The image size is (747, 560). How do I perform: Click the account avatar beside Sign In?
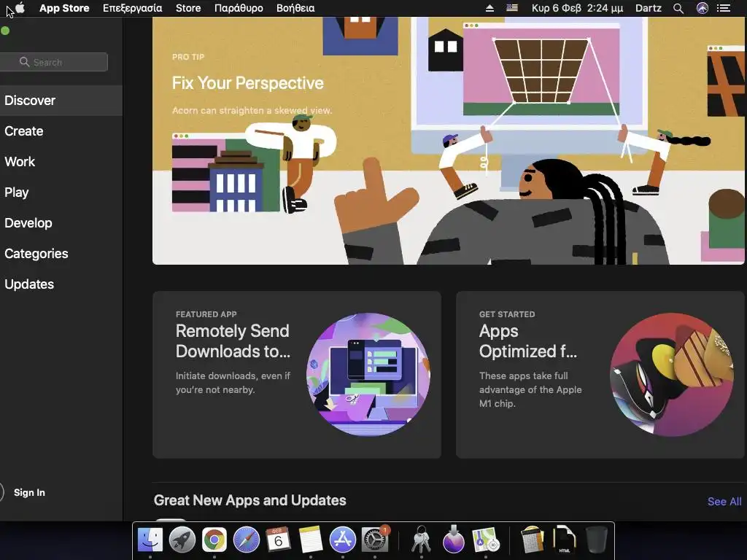pyautogui.click(x=1, y=492)
